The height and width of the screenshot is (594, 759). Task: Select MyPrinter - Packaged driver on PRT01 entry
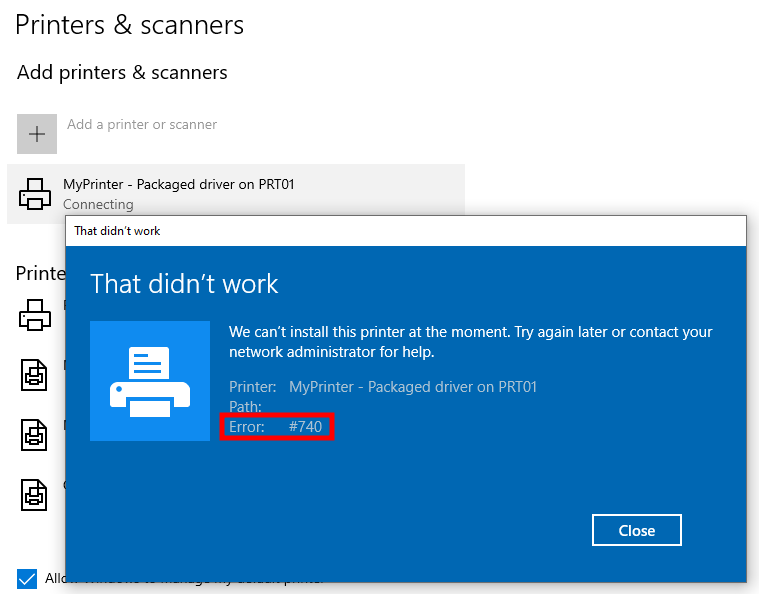(236, 194)
